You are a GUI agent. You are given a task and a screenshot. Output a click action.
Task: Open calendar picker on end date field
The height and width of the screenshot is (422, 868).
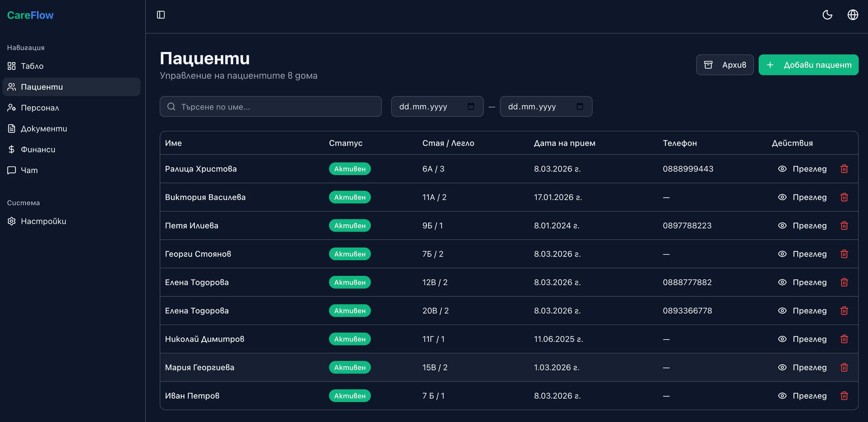580,107
